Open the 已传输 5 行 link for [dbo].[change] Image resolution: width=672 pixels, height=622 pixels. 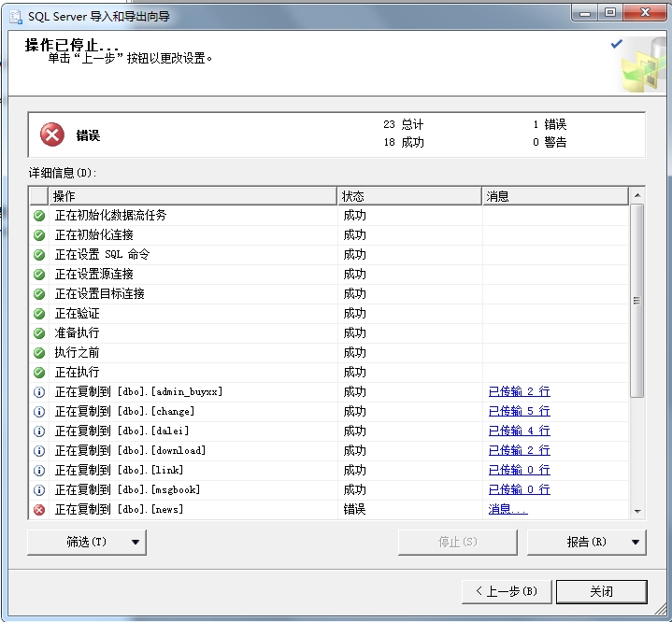pos(519,412)
